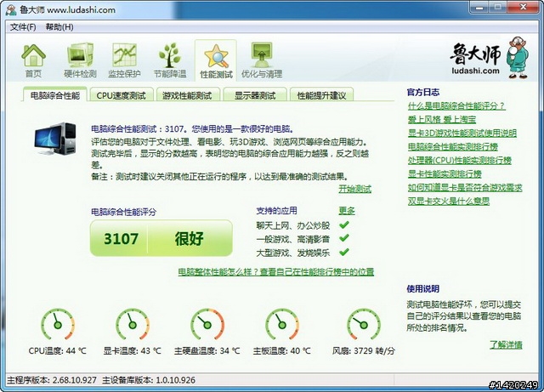The width and height of the screenshot is (544, 392).
Task: Click checkmark beside 一般游戏、高清影音
Action: (343, 238)
